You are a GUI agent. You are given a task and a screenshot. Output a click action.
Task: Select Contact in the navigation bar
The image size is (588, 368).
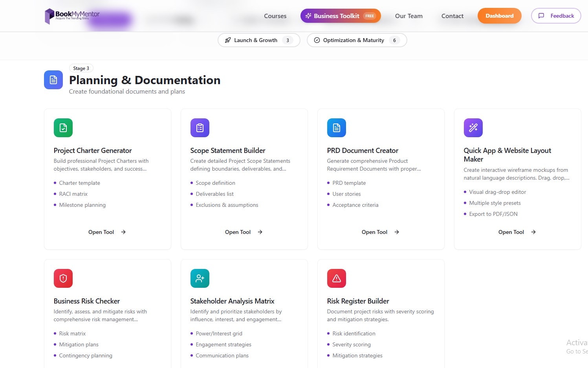coord(452,16)
